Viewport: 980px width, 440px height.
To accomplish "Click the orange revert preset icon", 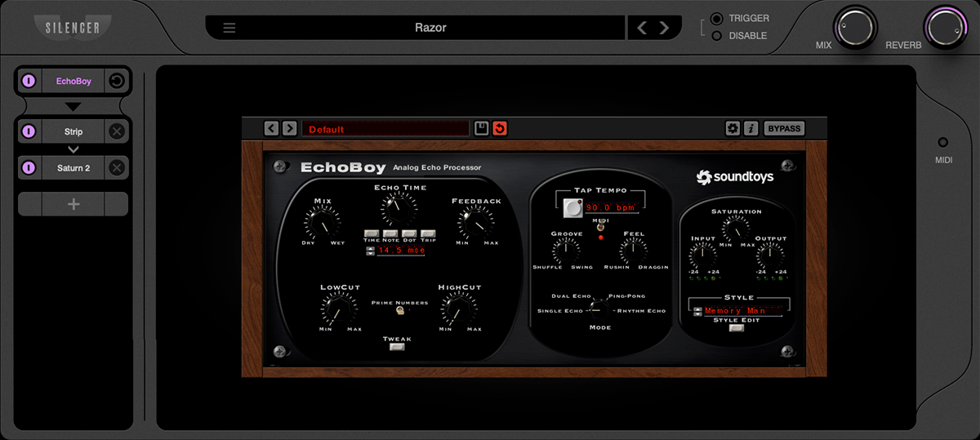I will (500, 128).
